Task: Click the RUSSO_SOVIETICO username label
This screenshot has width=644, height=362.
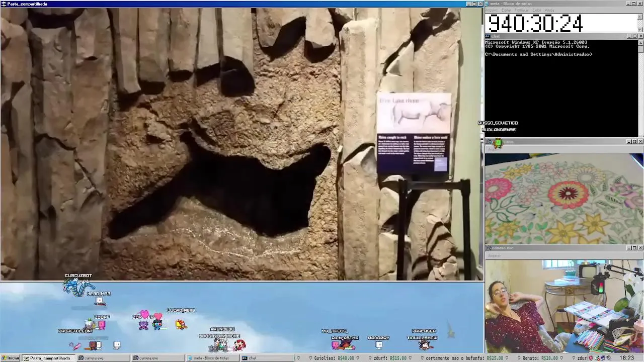Action: click(498, 123)
